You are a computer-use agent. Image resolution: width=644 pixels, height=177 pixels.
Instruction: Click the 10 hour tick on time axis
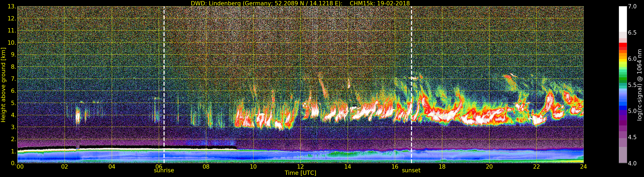tap(253, 167)
